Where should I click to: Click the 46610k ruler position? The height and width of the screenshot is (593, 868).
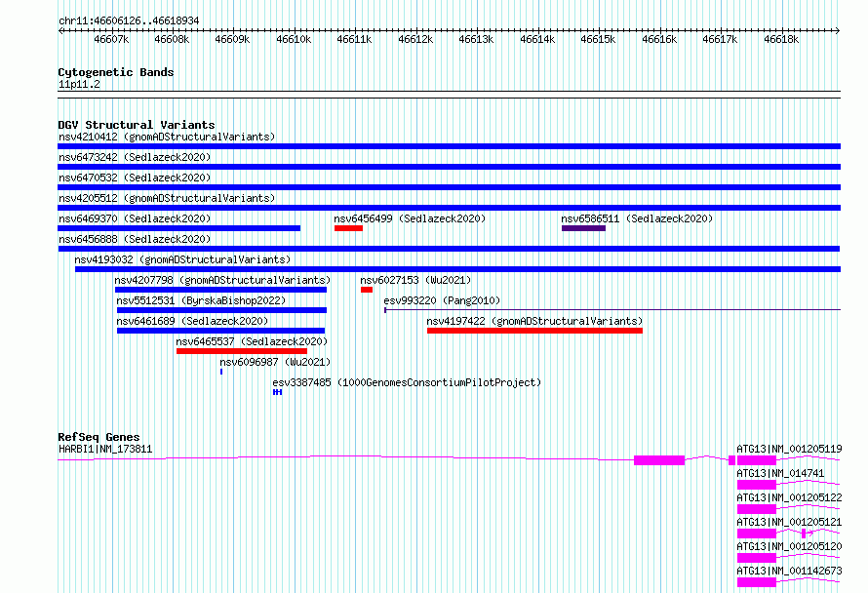[x=294, y=40]
